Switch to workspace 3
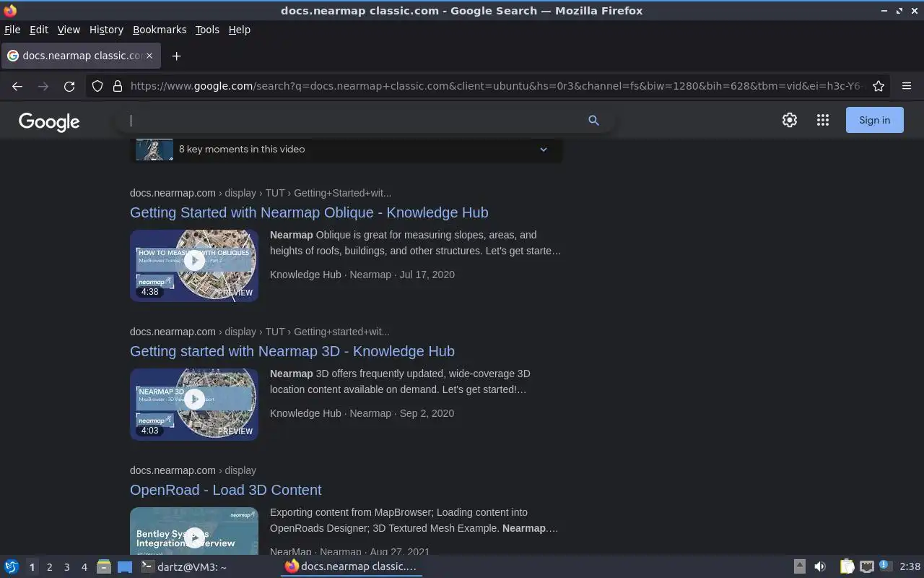 (x=66, y=567)
